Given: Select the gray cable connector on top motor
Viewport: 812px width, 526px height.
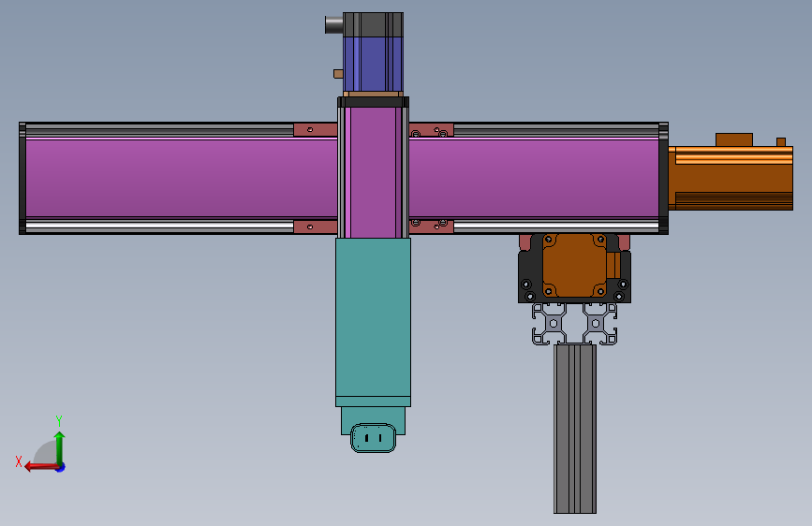Looking at the screenshot, I should pos(334,24).
